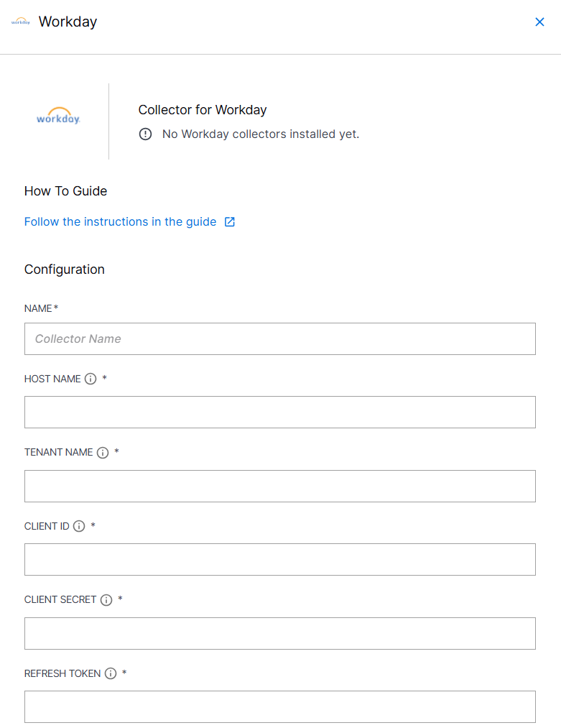Viewport: 561px width, 728px height.
Task: Click the large Workday logo image
Action: point(58,116)
